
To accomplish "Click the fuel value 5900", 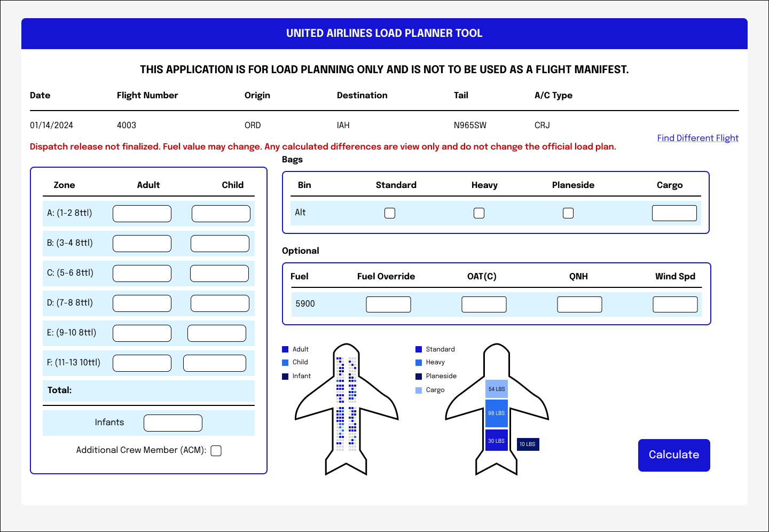I will pyautogui.click(x=305, y=304).
